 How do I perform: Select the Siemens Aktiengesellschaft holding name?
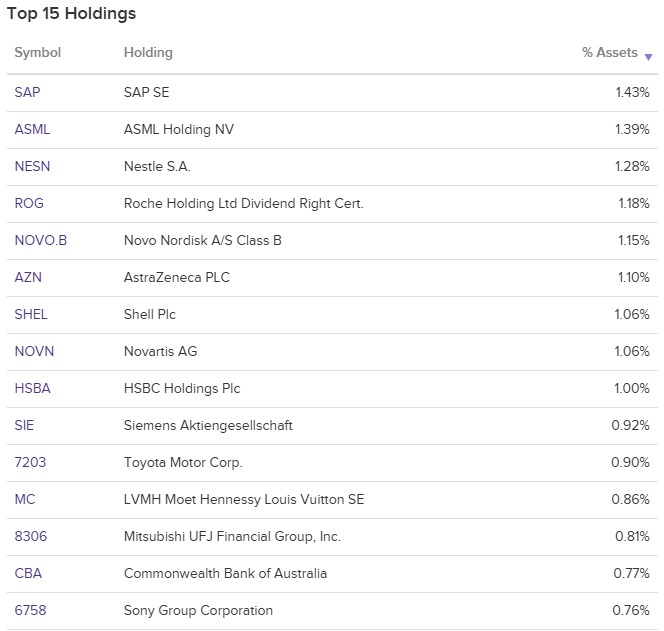pos(208,425)
